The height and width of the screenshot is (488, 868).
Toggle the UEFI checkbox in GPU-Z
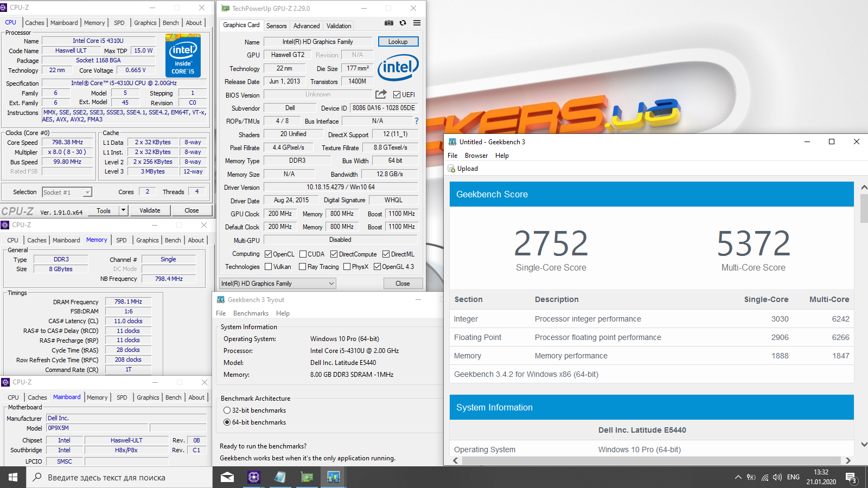[x=397, y=94]
